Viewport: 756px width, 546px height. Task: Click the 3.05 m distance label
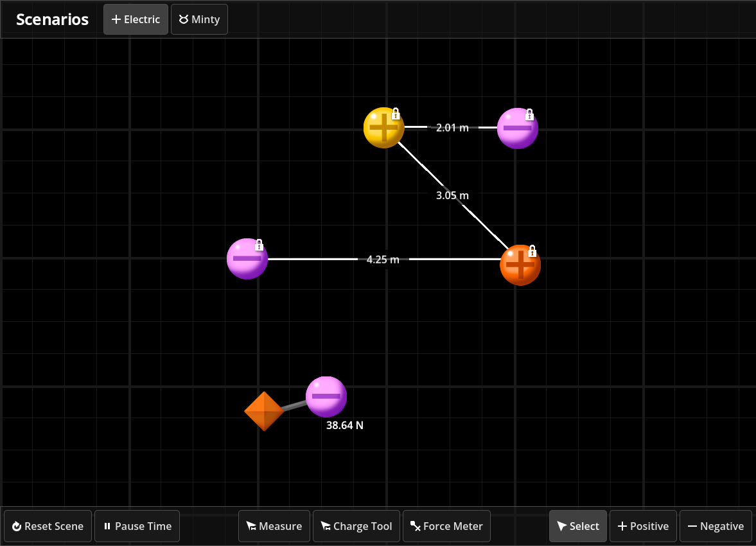pyautogui.click(x=452, y=195)
